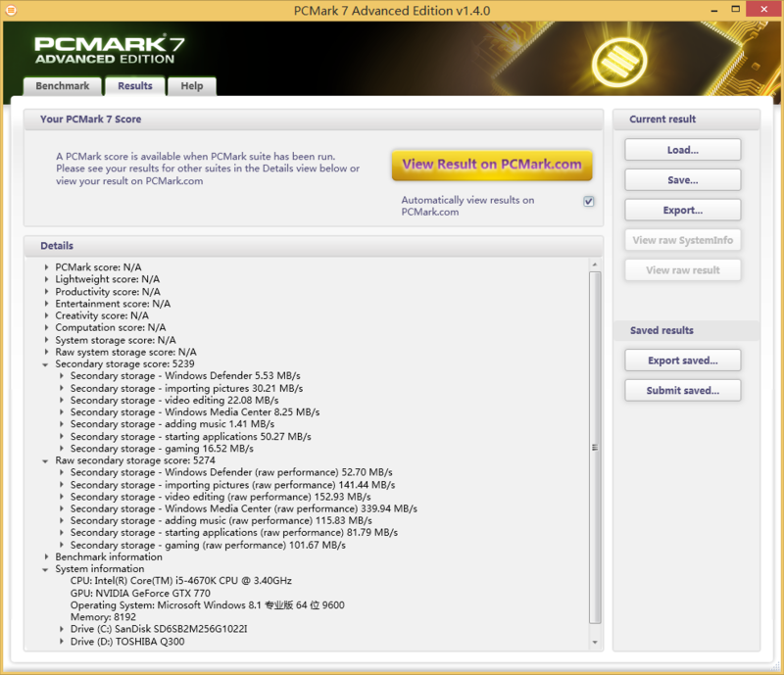The image size is (784, 675).
Task: Select video editing raw performance 152.93 MB/s
Action: (220, 497)
